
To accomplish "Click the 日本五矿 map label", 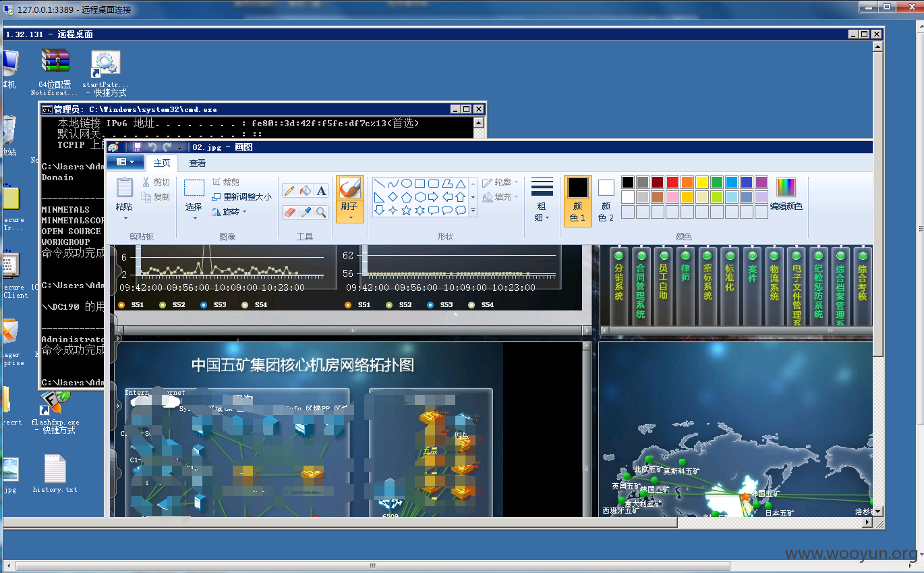I will pyautogui.click(x=779, y=513).
